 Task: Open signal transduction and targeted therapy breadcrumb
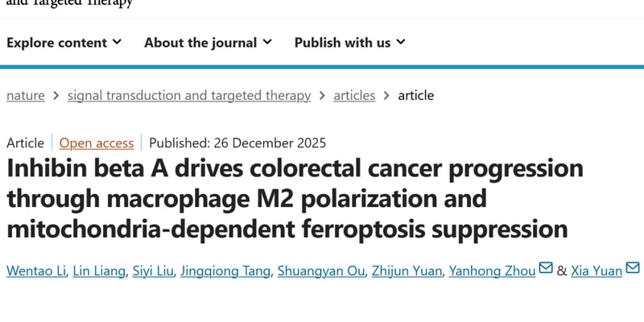[x=189, y=95]
